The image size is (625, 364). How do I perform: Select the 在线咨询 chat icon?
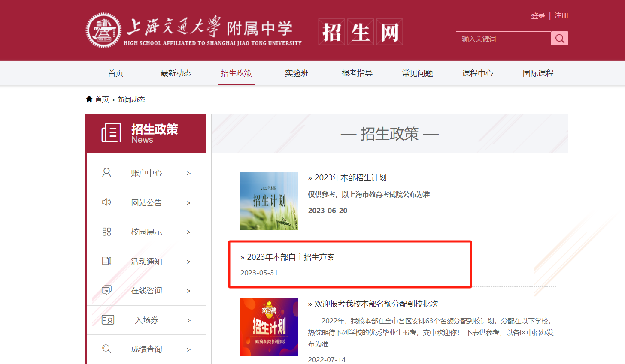[x=106, y=290]
